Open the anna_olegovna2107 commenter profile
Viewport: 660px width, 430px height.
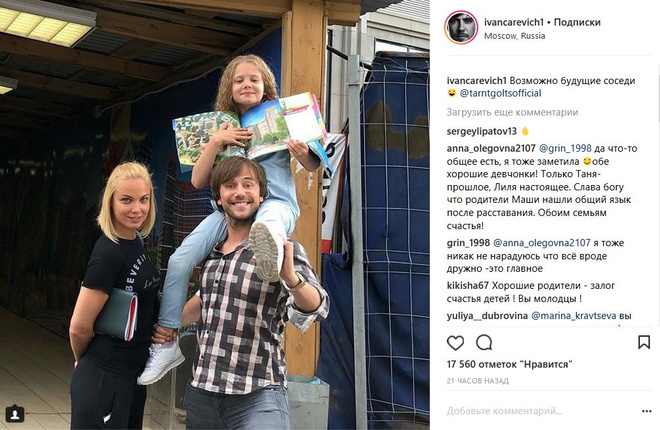(491, 149)
